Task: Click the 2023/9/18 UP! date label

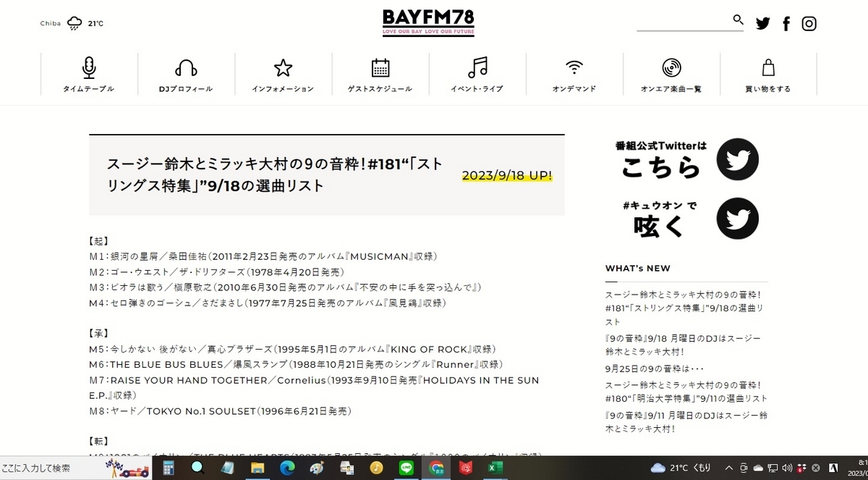Action: tap(507, 176)
